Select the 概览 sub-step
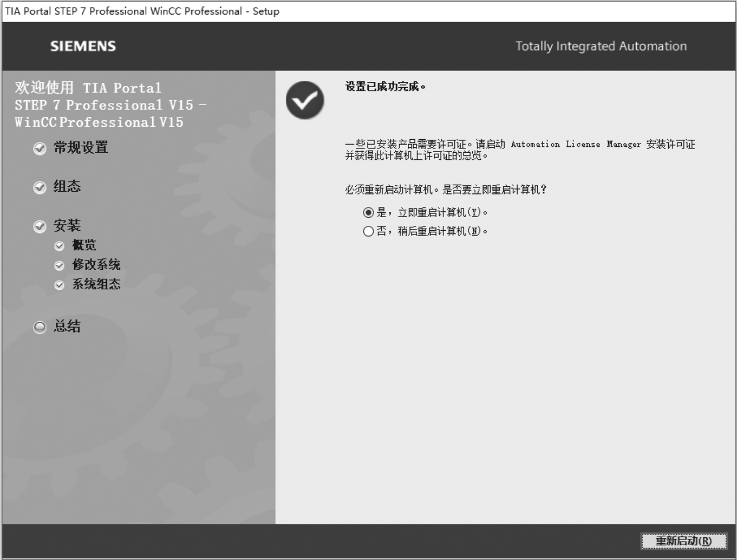The image size is (737, 560). [x=84, y=245]
